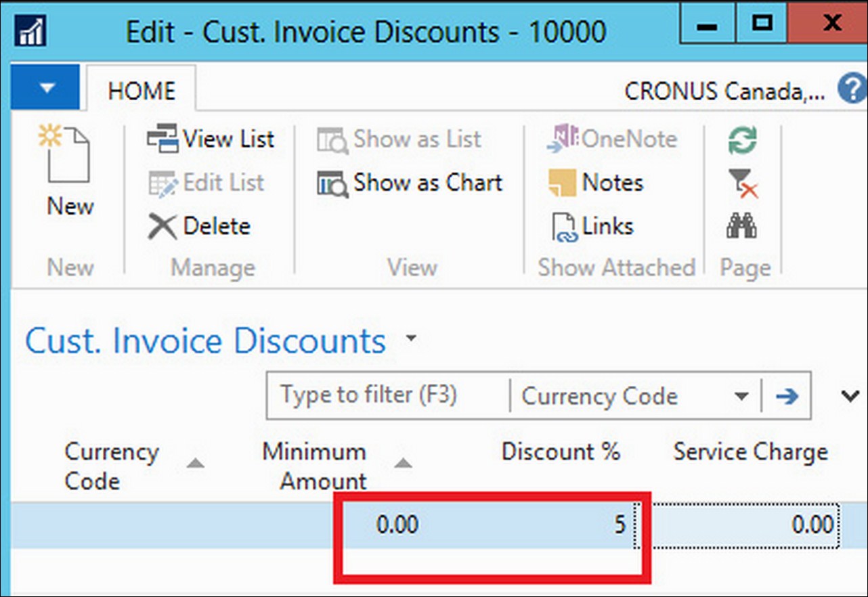The height and width of the screenshot is (597, 868).
Task: Click the Discount % column header
Action: 561,452
